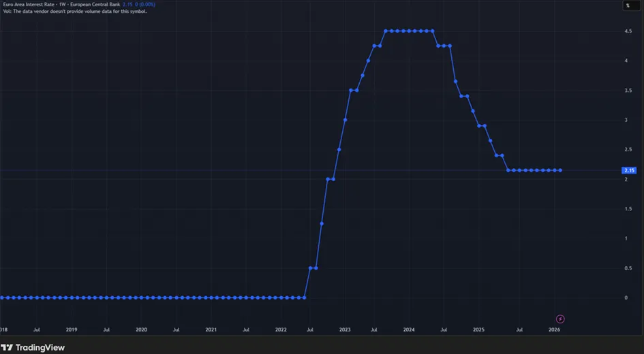Click the 2.5 price axis label
The height and width of the screenshot is (354, 644).
628,149
